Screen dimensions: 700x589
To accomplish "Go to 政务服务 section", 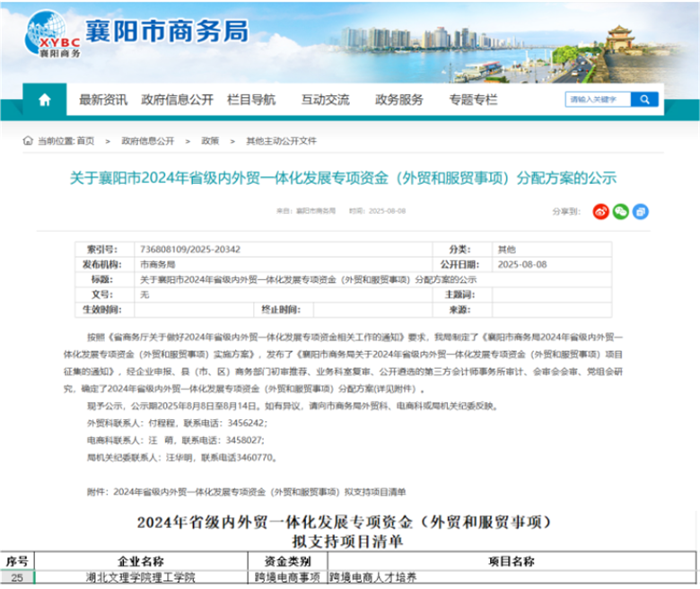I will click(398, 100).
